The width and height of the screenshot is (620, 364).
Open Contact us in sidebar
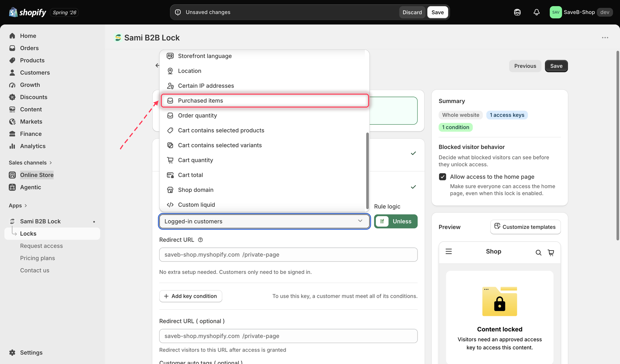(x=35, y=271)
